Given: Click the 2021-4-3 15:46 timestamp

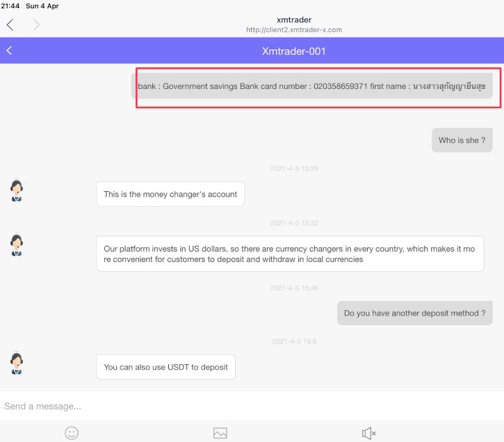Looking at the screenshot, I should (294, 288).
